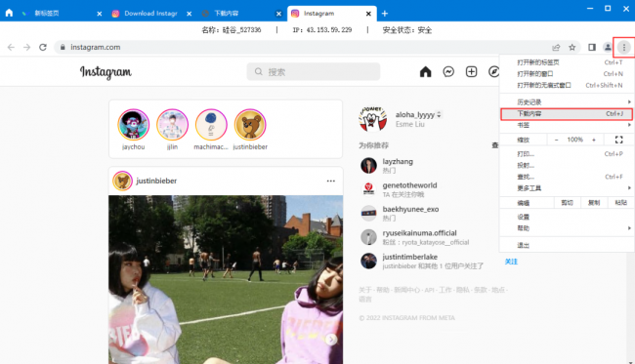Click the 关于 footer link

[x=365, y=290]
